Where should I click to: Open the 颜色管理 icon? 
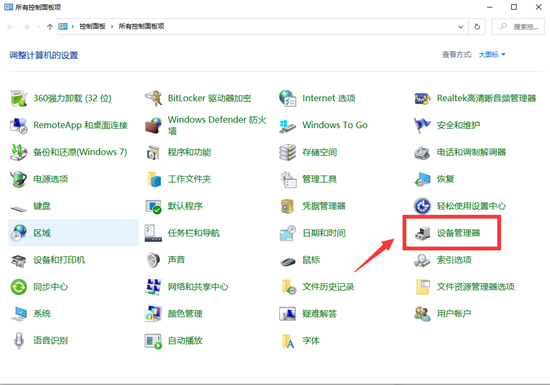154,314
